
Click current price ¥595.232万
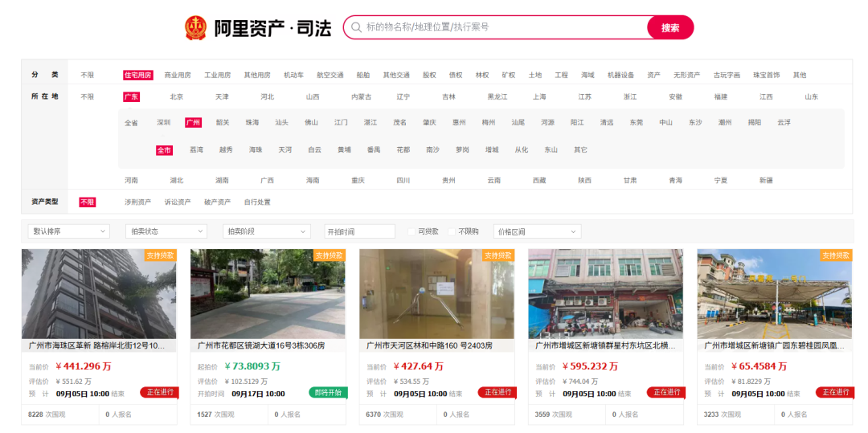pos(590,366)
